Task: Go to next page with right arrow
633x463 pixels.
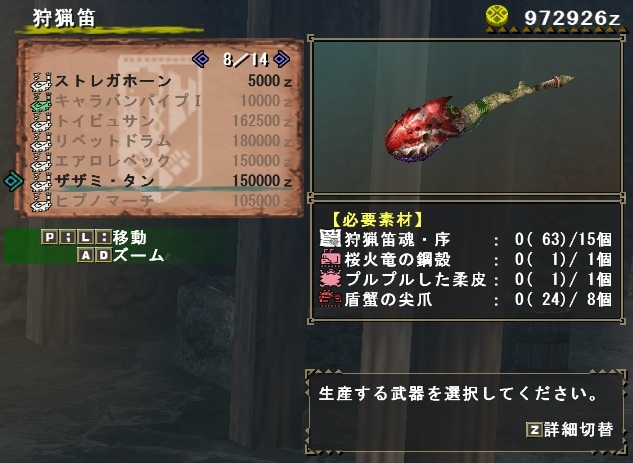Action: click(281, 59)
